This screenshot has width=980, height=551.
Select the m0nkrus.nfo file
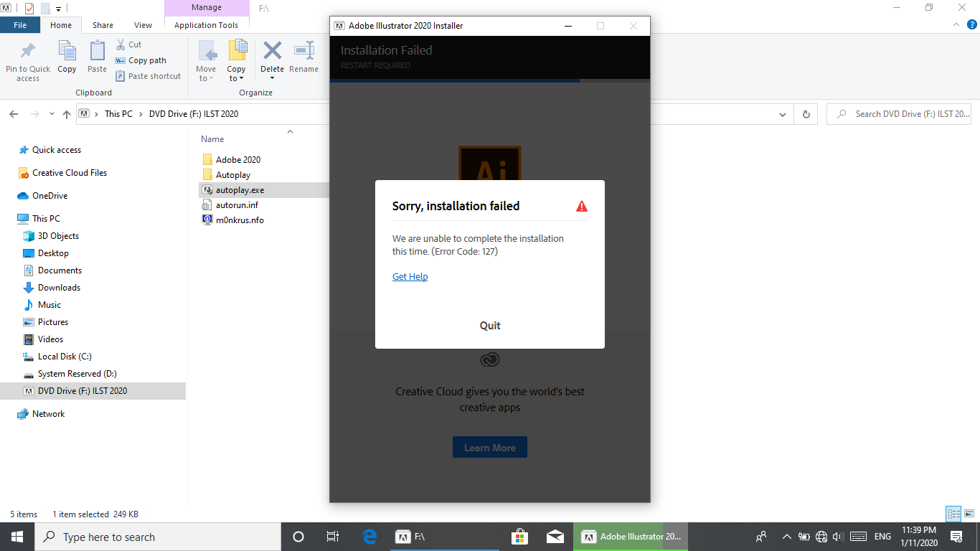(240, 220)
